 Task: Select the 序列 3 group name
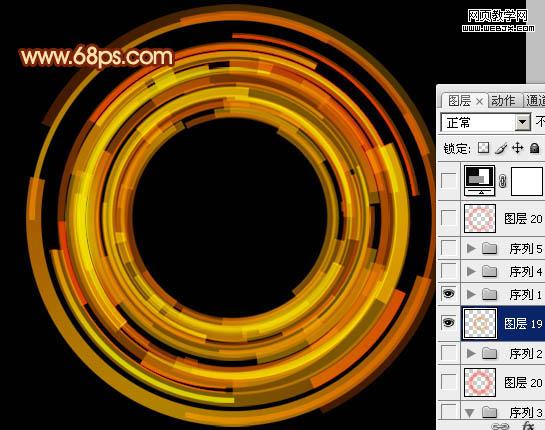(x=526, y=413)
